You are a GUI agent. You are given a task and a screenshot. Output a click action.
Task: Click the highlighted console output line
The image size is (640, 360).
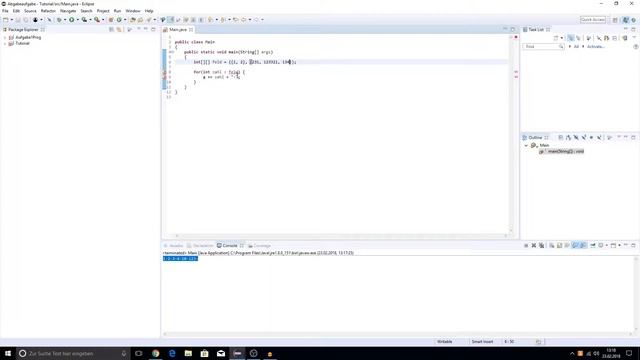point(180,259)
